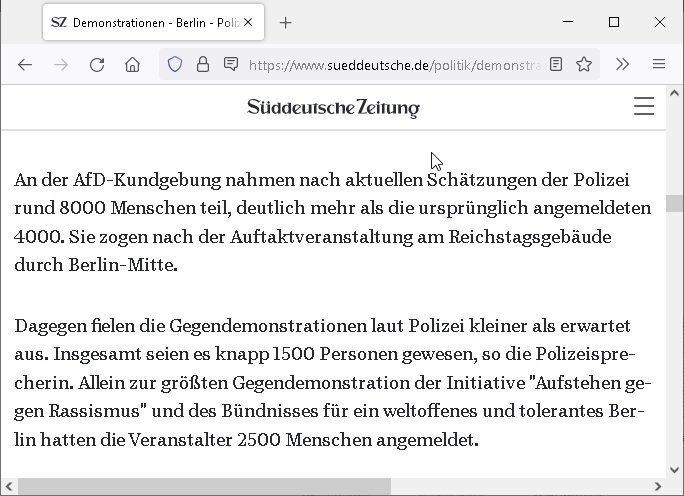Click the word "AfD-Kundgebung" in the article

(147, 180)
